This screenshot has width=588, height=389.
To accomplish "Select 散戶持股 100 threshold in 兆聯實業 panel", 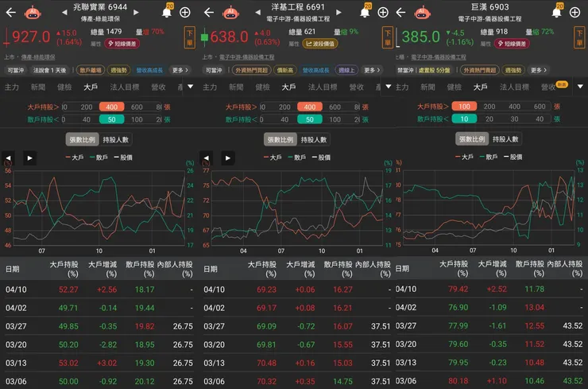I will (137, 119).
